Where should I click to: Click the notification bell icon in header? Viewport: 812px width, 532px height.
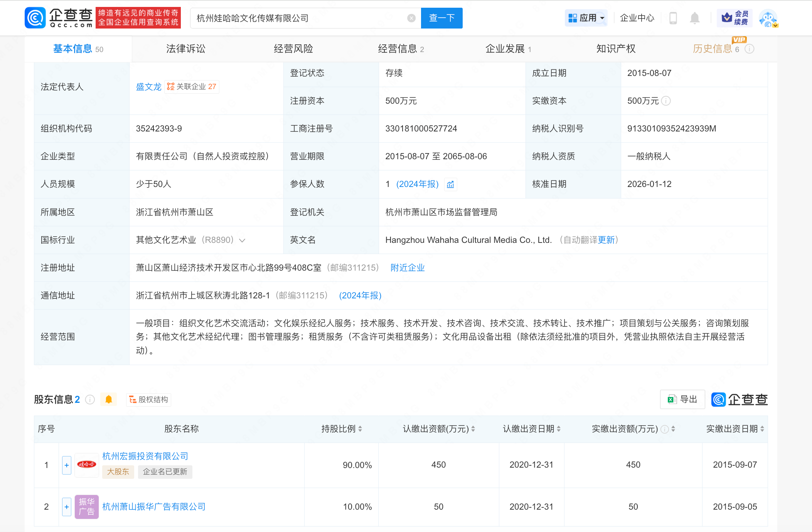pyautogui.click(x=694, y=18)
